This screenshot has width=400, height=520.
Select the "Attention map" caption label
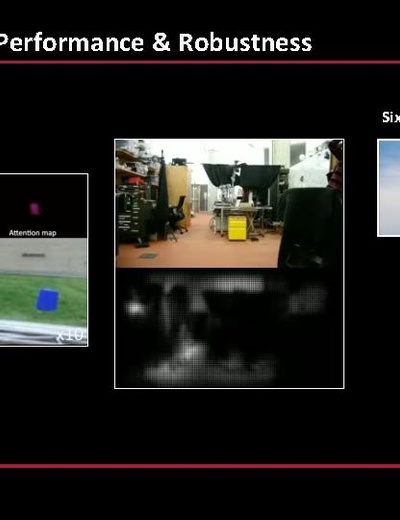point(32,233)
